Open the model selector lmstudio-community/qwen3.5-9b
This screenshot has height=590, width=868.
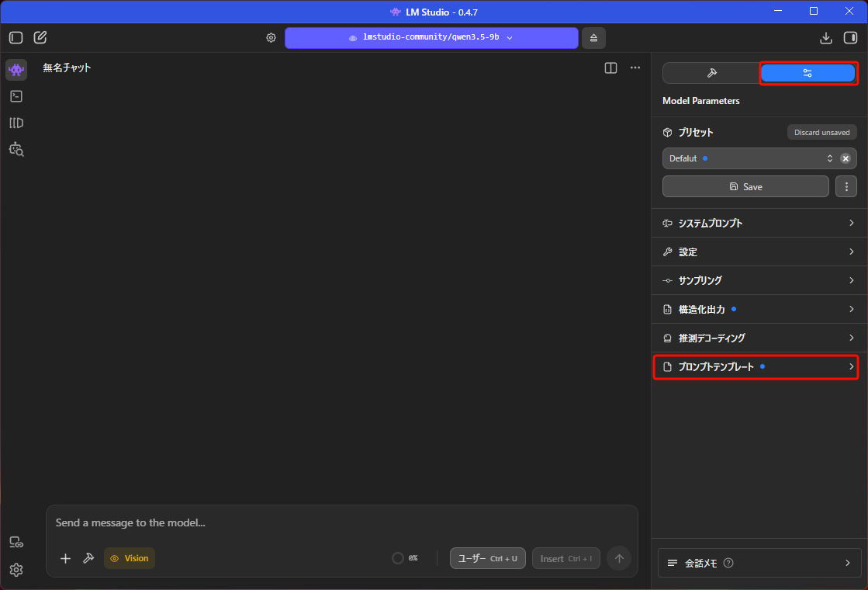pos(431,38)
